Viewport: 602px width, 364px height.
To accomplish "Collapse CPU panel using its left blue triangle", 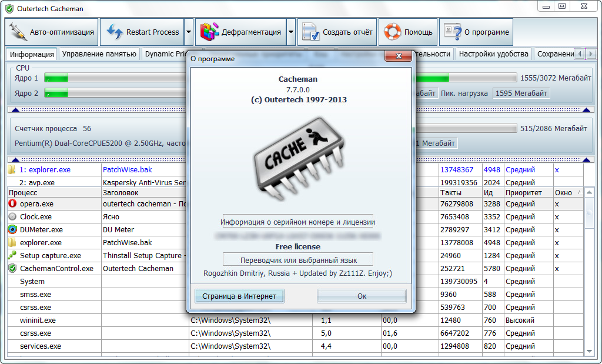I will 15,110.
